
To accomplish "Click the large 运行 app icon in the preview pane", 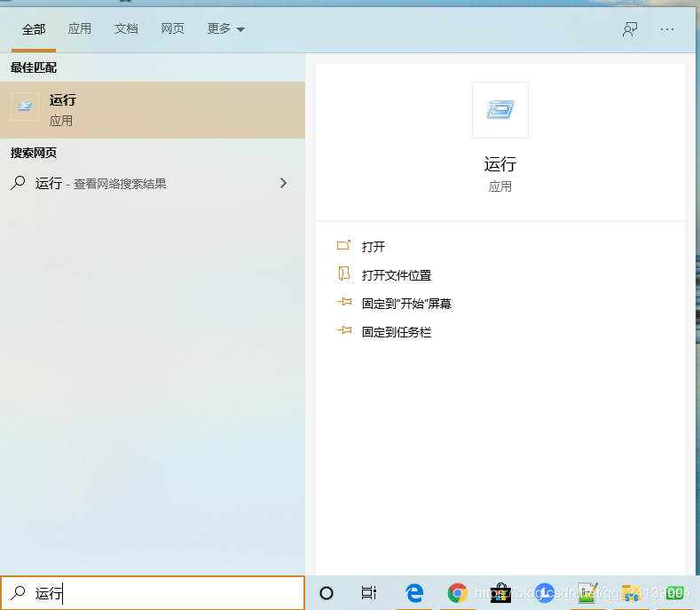I will (500, 110).
